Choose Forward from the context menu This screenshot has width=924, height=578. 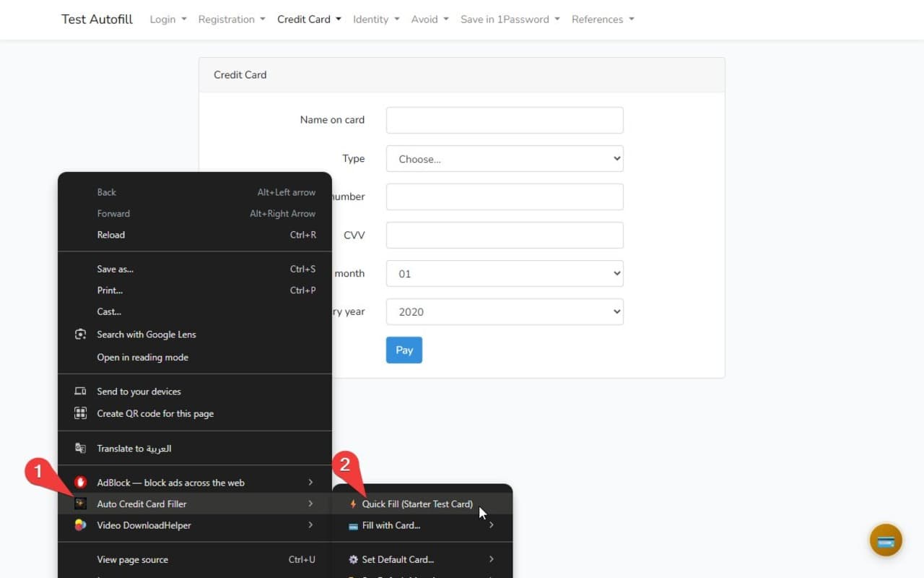pyautogui.click(x=195, y=214)
